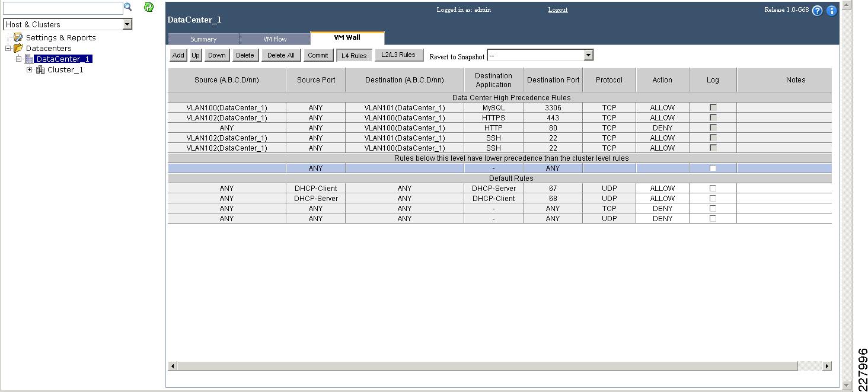
Task: Toggle Log checkbox for HTTP DENY rule
Action: click(x=713, y=128)
